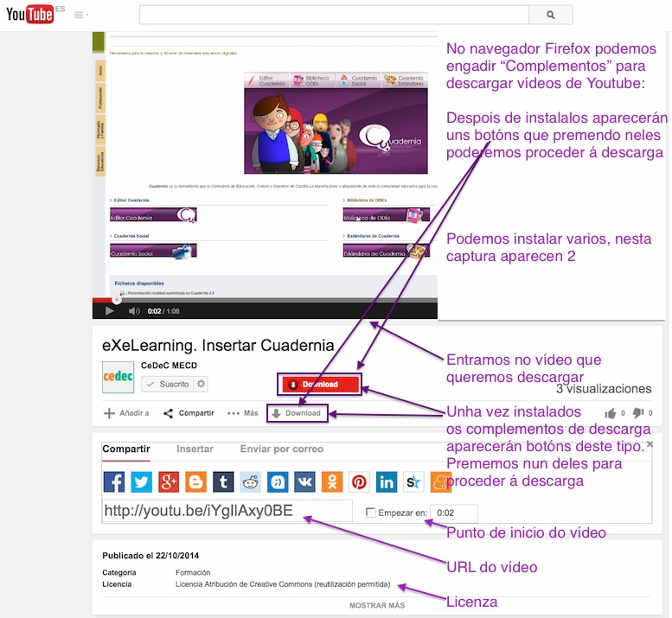Close the share panel
672x618 pixels.
pyautogui.click(x=650, y=444)
